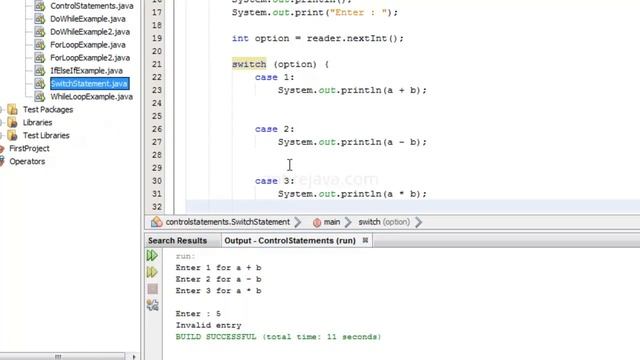The image size is (640, 360).
Task: Click the Test Packages folder icon
Action: [x=13, y=109]
